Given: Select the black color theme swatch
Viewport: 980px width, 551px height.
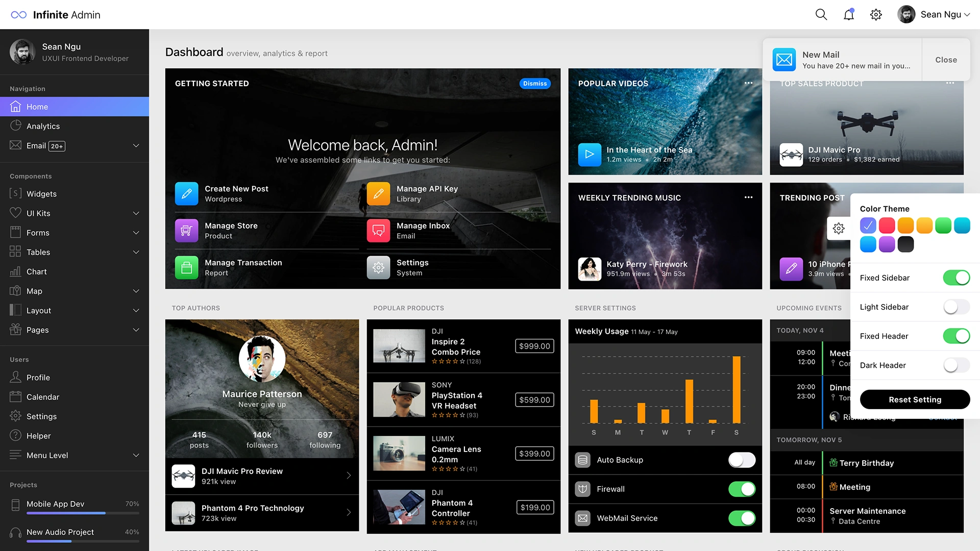Looking at the screenshot, I should [905, 244].
